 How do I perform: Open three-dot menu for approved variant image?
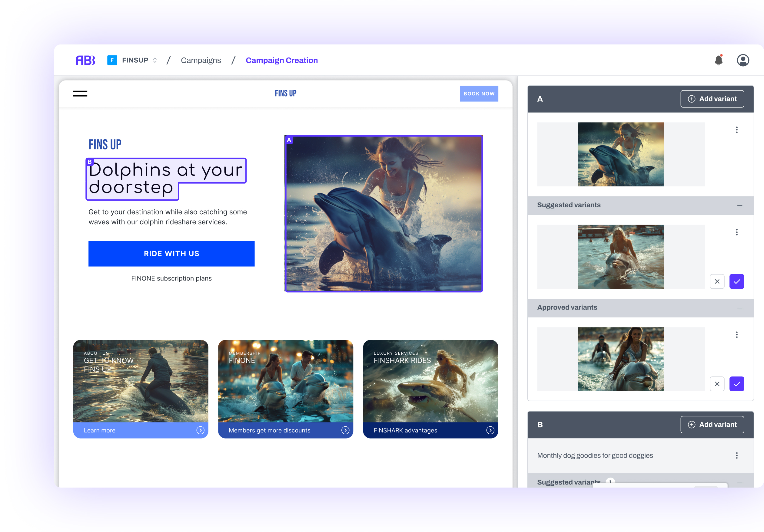(x=736, y=334)
